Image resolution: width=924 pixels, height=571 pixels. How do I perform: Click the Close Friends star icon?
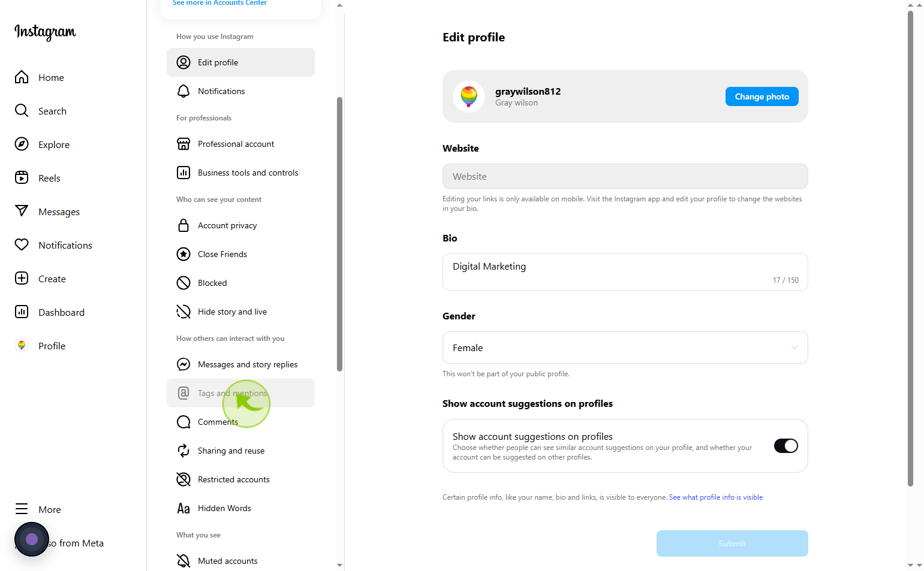point(183,254)
